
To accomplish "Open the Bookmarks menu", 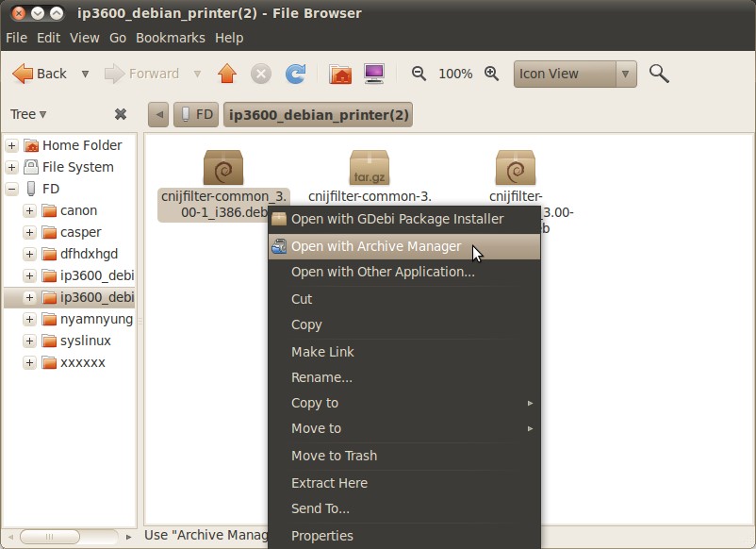I will pos(171,38).
